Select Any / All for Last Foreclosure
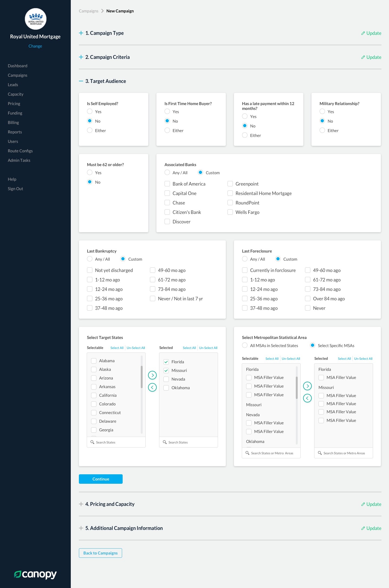This screenshot has width=389, height=588. coord(245,259)
